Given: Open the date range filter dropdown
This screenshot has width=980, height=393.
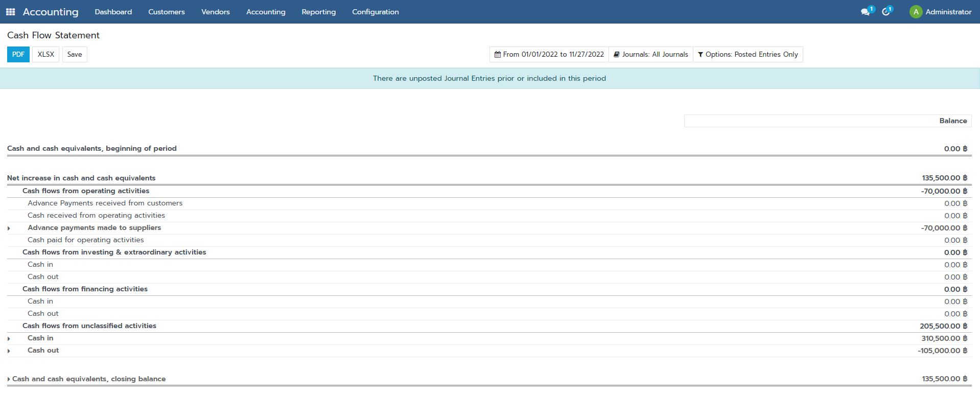Looking at the screenshot, I should (x=549, y=54).
